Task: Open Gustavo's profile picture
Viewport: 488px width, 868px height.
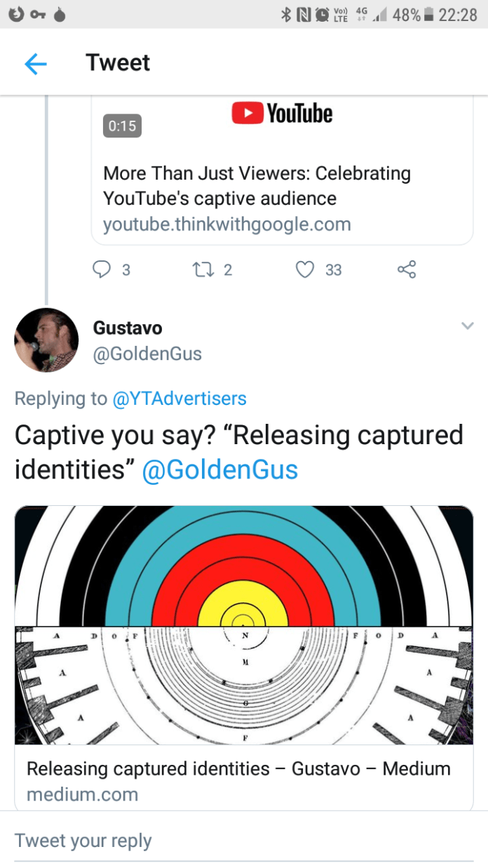Action: point(46,340)
